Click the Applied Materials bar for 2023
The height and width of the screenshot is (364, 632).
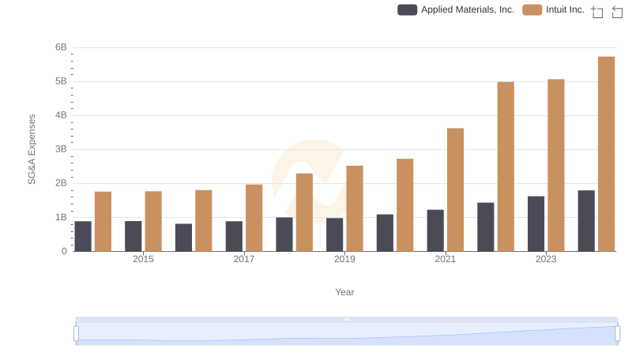(x=536, y=224)
